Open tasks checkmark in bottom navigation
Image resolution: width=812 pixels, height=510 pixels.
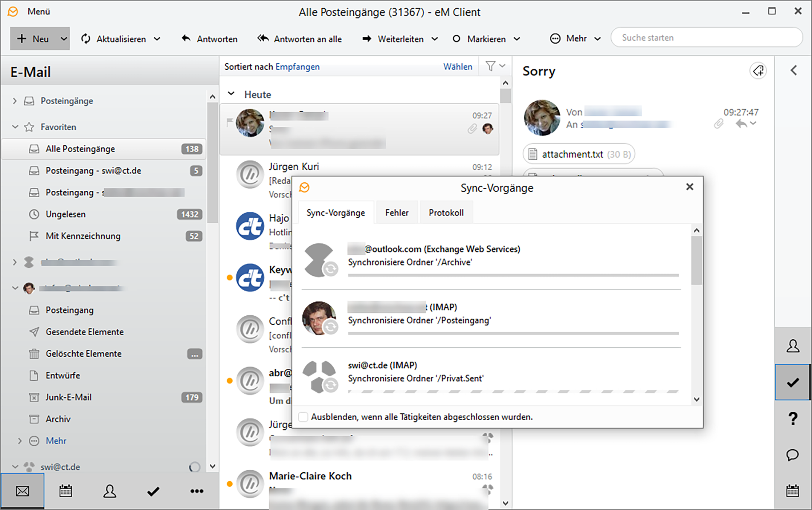(153, 491)
